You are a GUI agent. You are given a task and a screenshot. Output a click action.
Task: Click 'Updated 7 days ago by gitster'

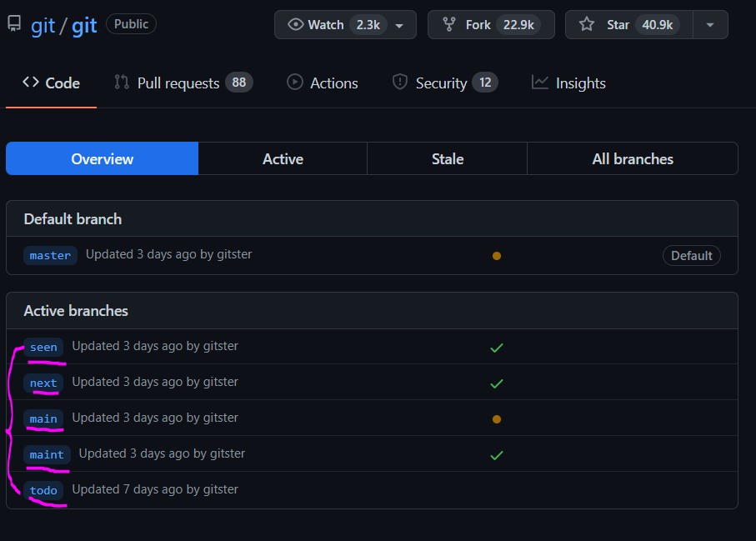pyautogui.click(x=155, y=489)
